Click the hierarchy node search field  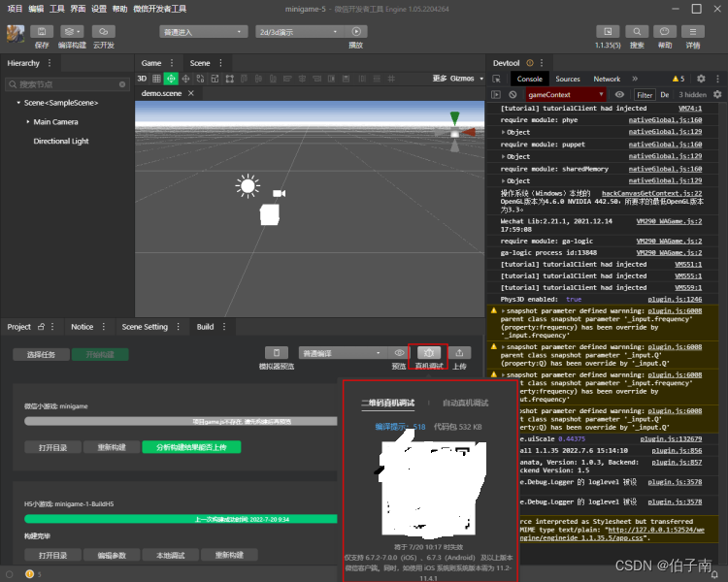coord(67,84)
